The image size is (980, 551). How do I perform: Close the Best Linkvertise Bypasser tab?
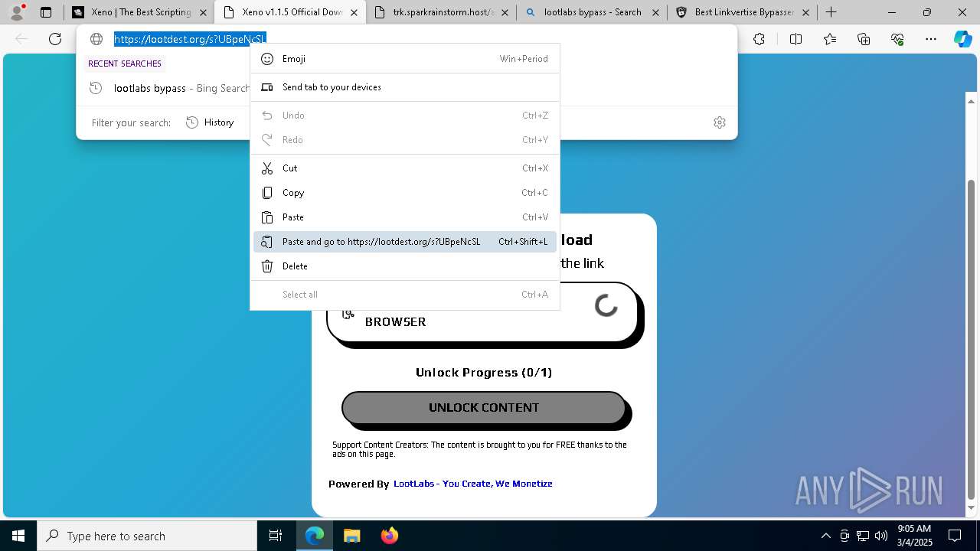coord(805,12)
